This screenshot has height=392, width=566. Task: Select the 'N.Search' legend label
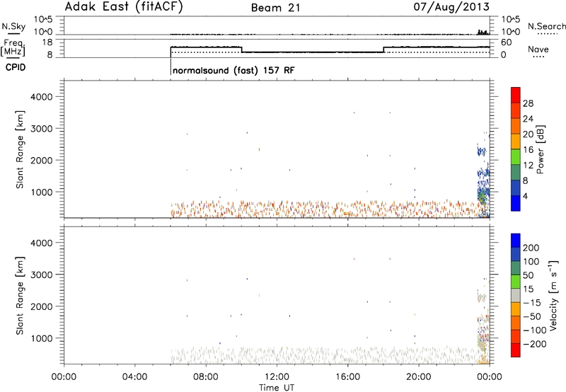click(x=546, y=26)
